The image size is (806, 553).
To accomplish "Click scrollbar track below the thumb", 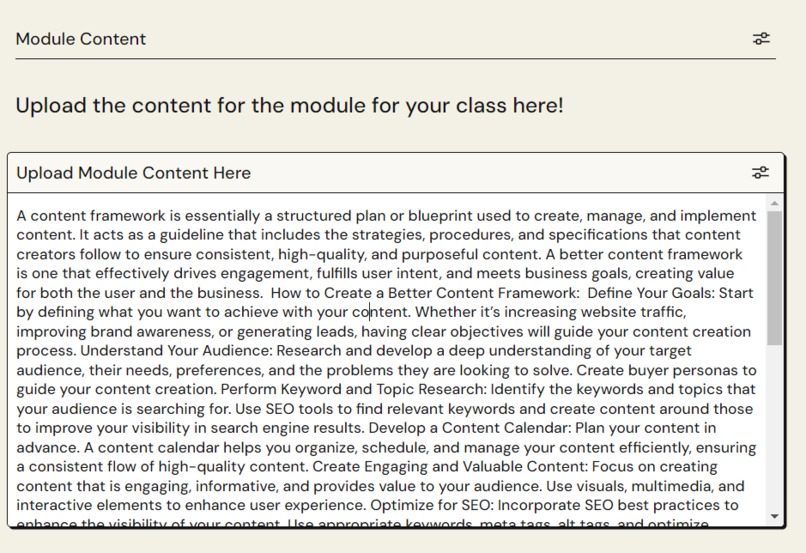I will pyautogui.click(x=774, y=427).
